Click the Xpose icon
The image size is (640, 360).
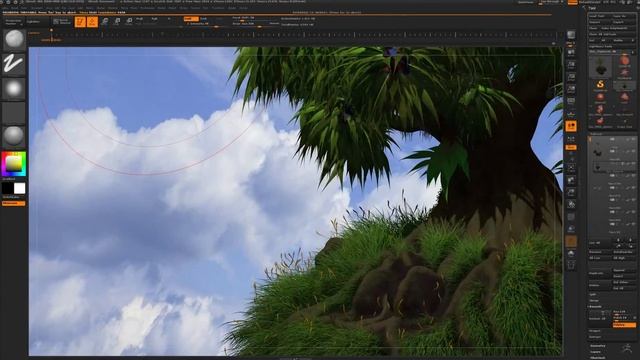(x=571, y=266)
